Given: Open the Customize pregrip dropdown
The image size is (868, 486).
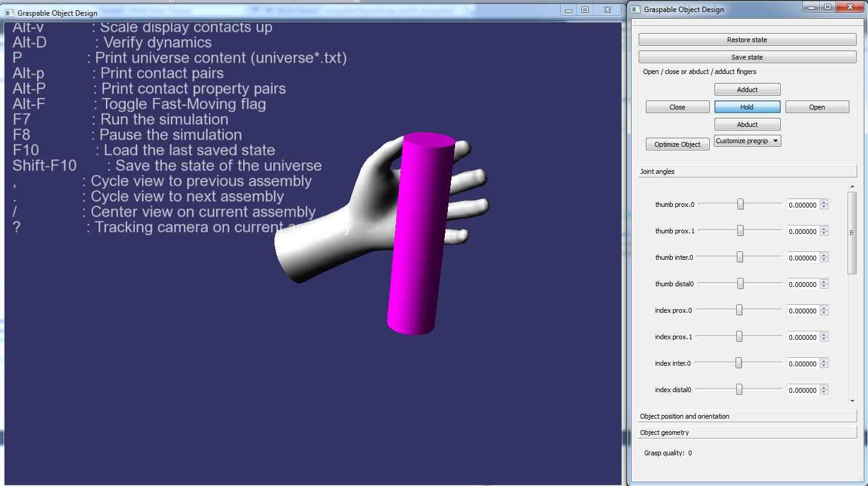Looking at the screenshot, I should point(747,141).
